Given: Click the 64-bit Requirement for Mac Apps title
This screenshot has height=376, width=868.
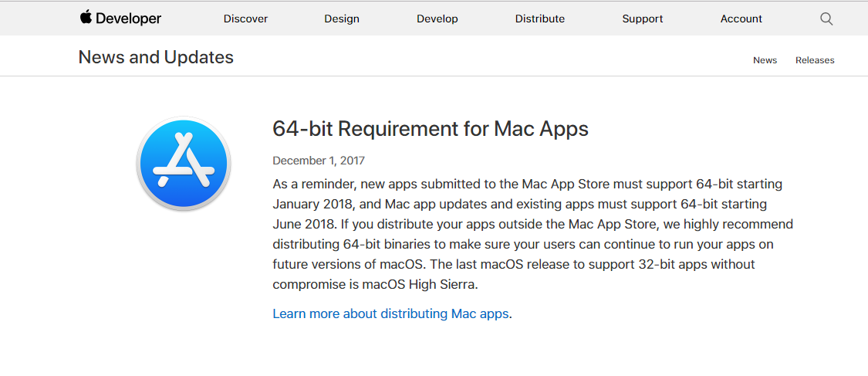Looking at the screenshot, I should (x=431, y=129).
